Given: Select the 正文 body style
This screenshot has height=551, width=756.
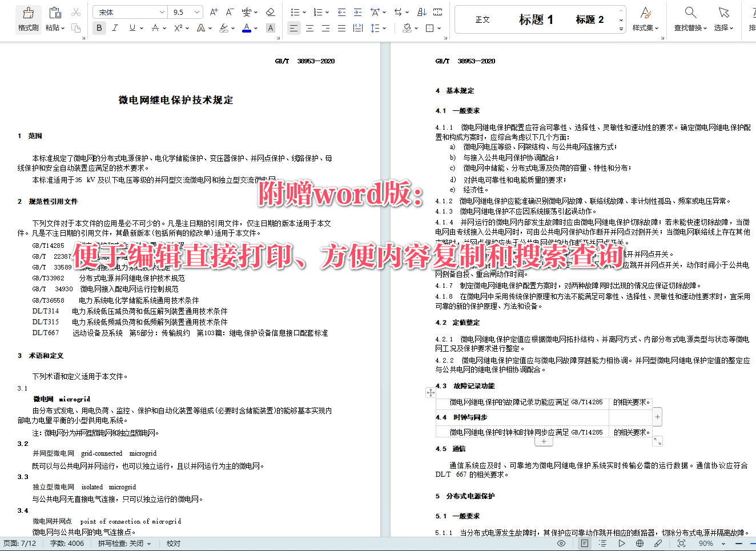Looking at the screenshot, I should [482, 19].
